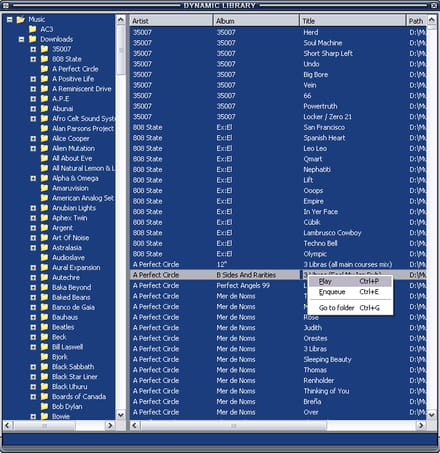Select the Astralasia tree item
The image size is (440, 453).
point(67,248)
